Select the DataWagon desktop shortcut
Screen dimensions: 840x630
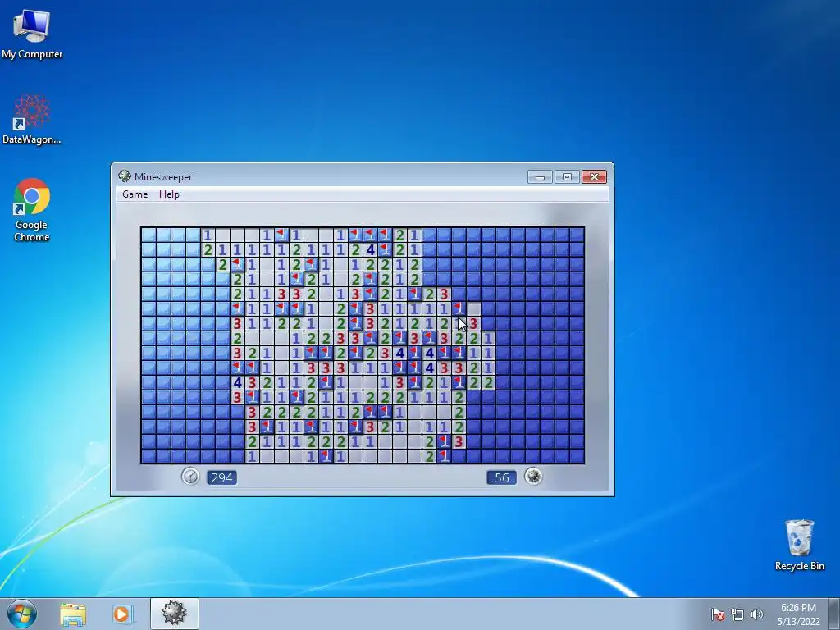click(32, 119)
